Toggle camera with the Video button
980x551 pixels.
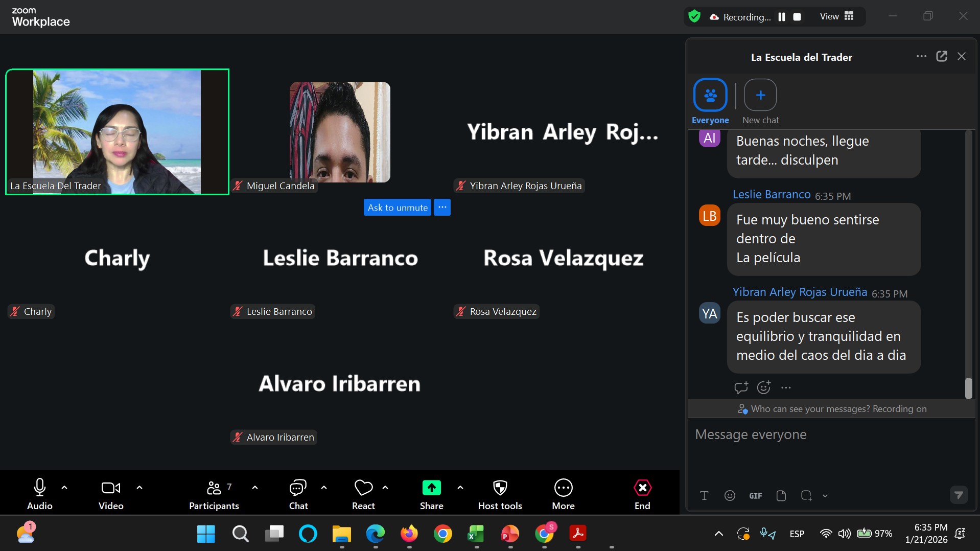[111, 494]
